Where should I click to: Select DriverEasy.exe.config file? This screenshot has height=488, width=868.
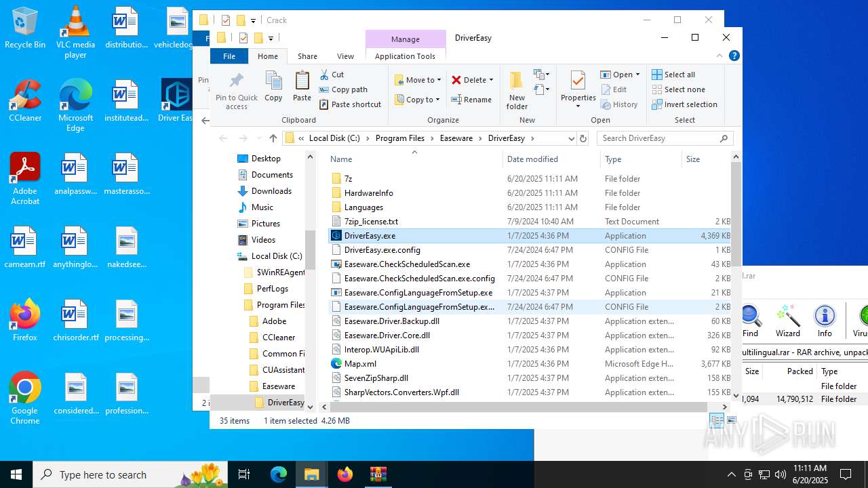[x=382, y=250]
